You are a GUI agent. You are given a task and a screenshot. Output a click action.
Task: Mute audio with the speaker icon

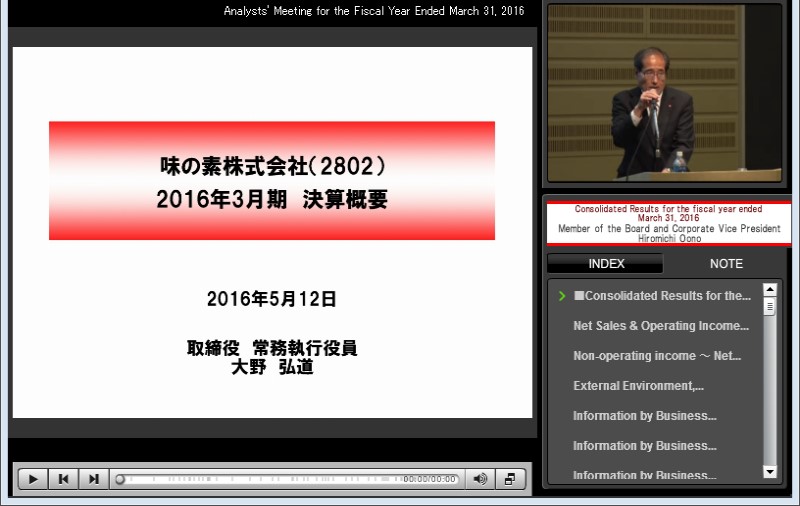click(x=480, y=479)
